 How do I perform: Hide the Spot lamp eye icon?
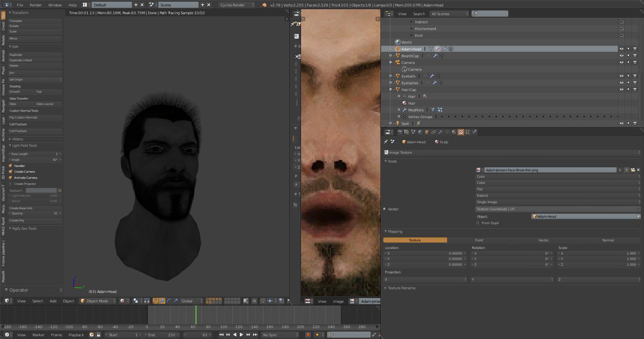pyautogui.click(x=621, y=123)
